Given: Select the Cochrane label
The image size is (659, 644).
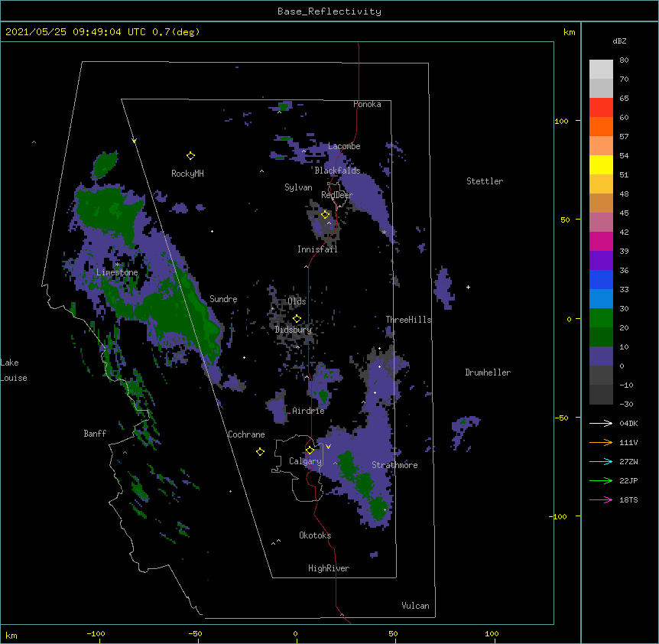Looking at the screenshot, I should pos(246,434).
